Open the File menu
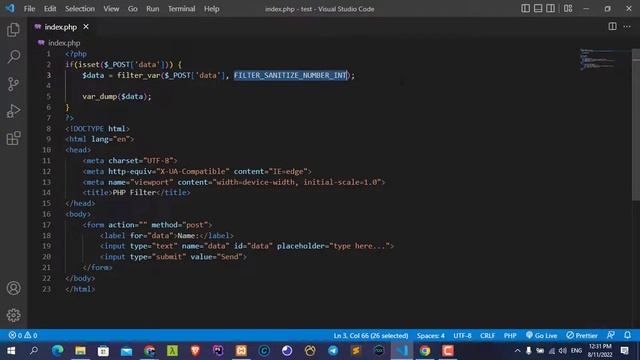 pos(29,9)
